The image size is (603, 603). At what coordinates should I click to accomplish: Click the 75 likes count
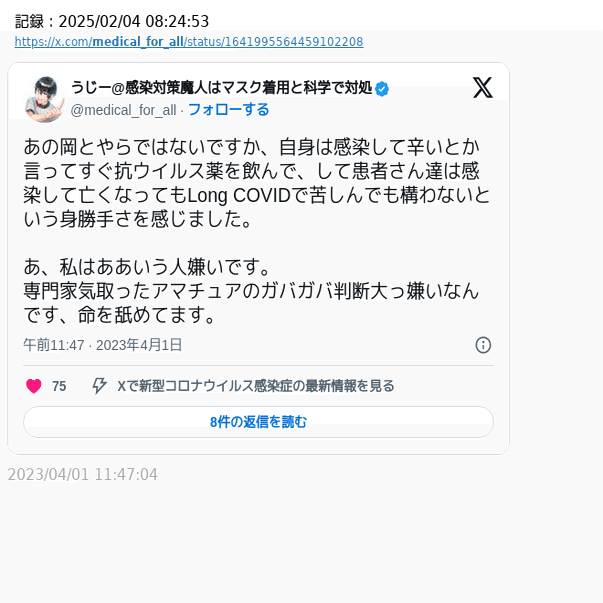59,386
